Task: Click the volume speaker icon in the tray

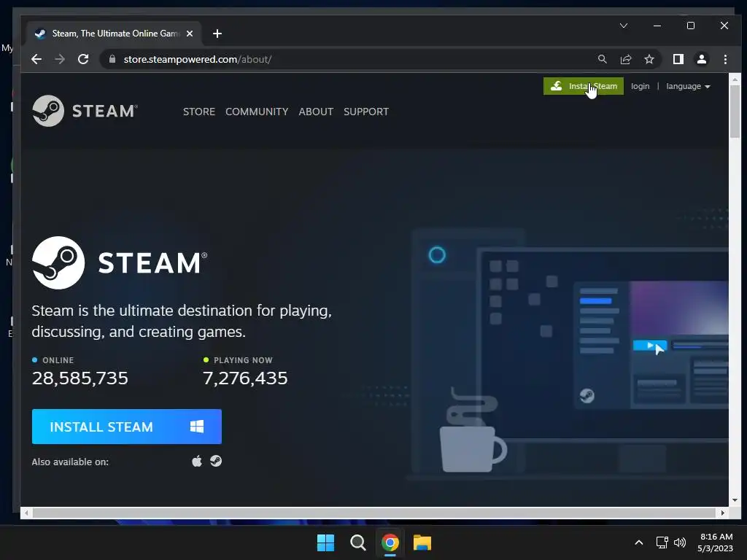Action: coord(680,542)
